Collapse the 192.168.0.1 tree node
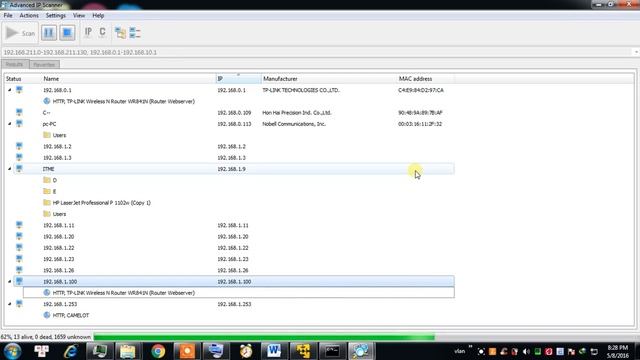The image size is (640, 360). (x=10, y=90)
